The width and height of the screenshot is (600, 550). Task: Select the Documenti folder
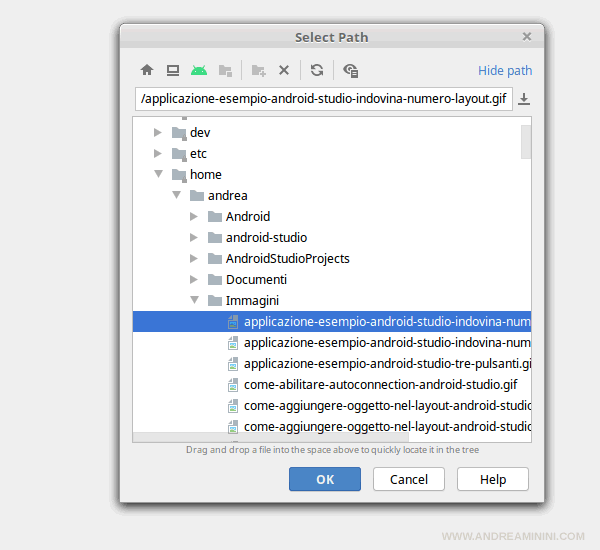click(256, 279)
